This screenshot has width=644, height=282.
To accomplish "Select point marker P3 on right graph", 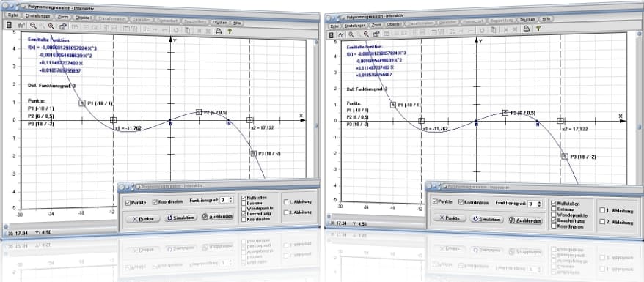I will [x=566, y=156].
